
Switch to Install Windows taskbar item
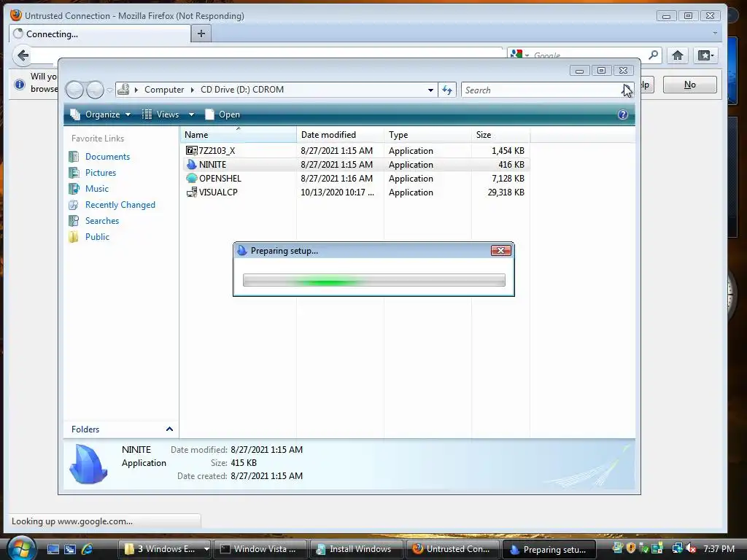point(356,549)
